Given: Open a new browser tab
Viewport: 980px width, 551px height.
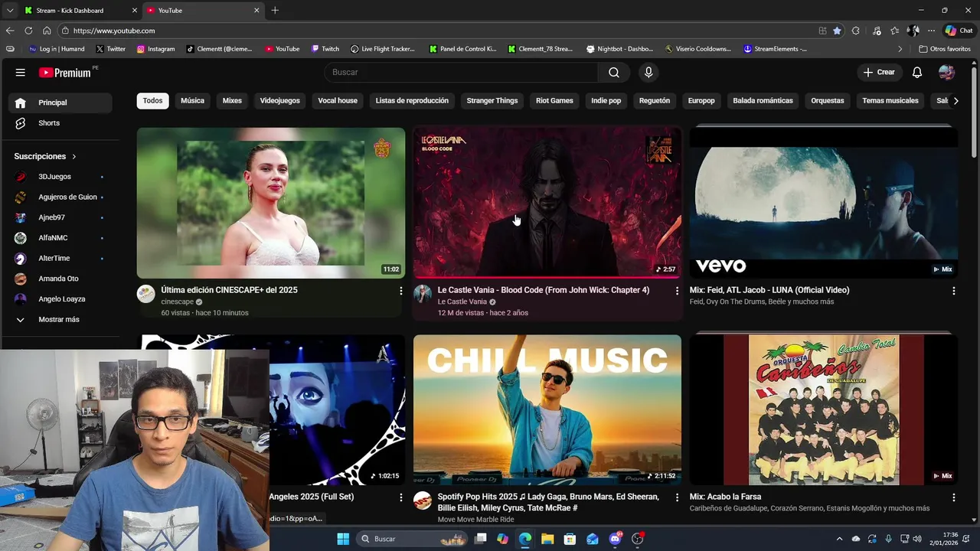Looking at the screenshot, I should point(275,11).
